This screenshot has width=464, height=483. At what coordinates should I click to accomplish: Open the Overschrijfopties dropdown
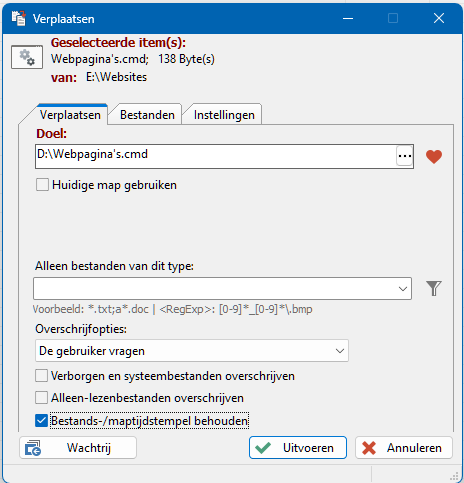tap(192, 351)
